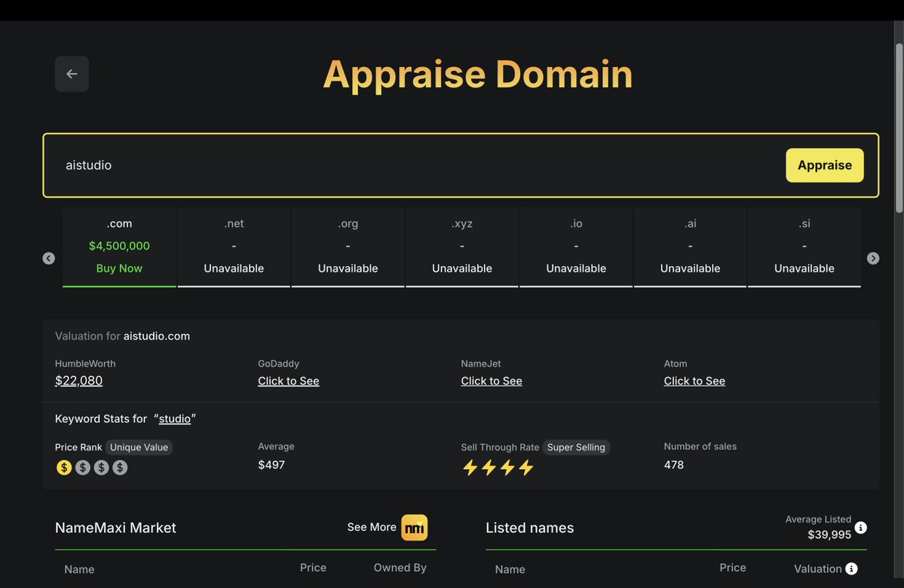Click the highlighted yellow dollar coin icon
The width and height of the screenshot is (904, 588).
coord(64,467)
